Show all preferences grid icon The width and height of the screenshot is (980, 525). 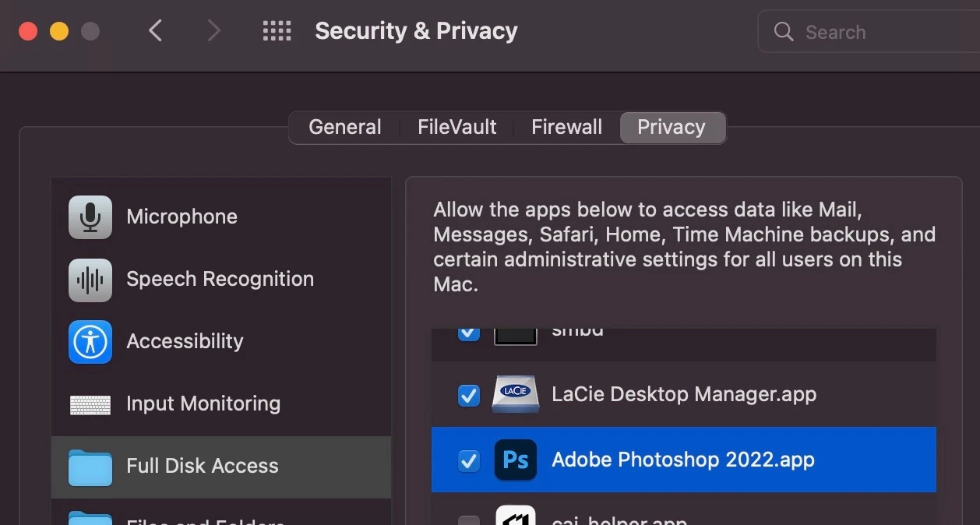coord(277,31)
